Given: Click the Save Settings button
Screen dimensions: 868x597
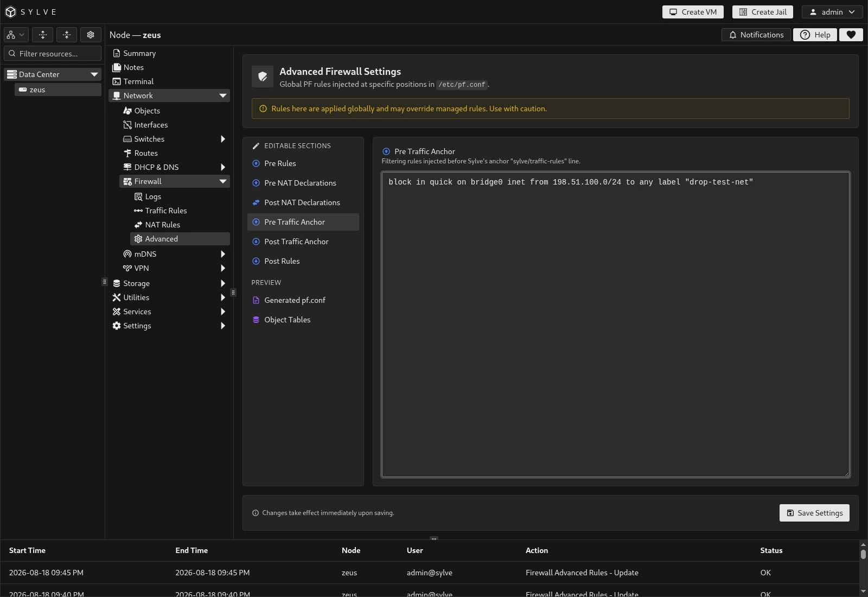Looking at the screenshot, I should 814,513.
